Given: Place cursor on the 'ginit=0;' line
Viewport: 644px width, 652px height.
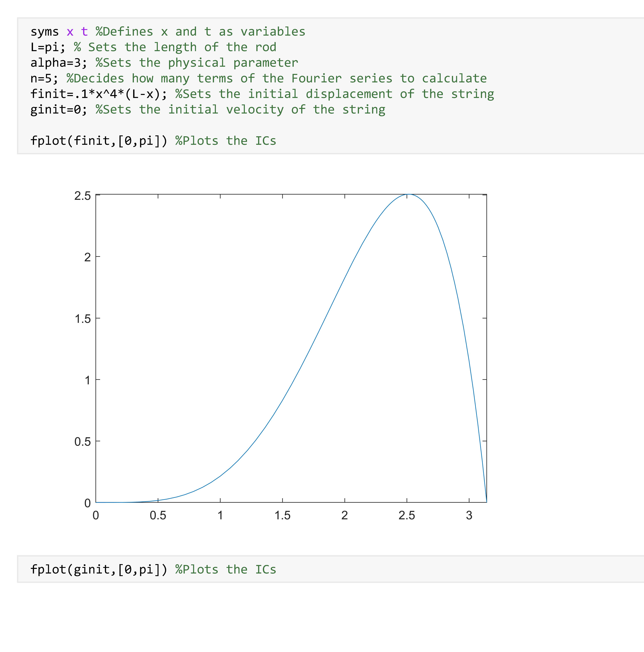Looking at the screenshot, I should point(58,109).
